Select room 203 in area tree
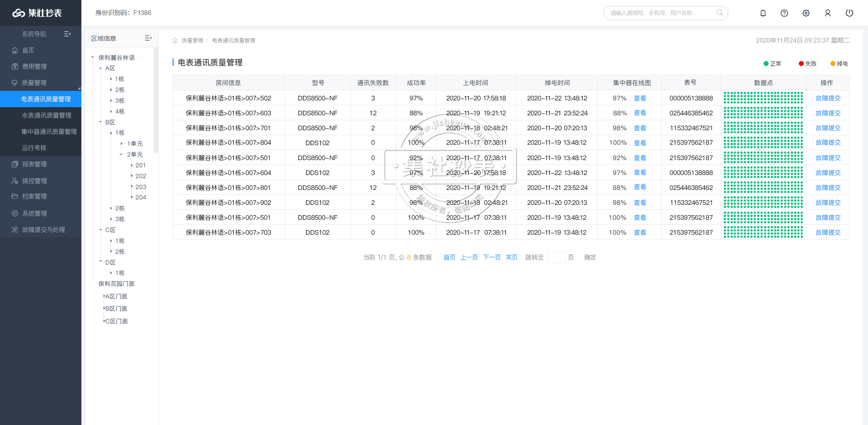Screen dimensions: 868x425 141,187
